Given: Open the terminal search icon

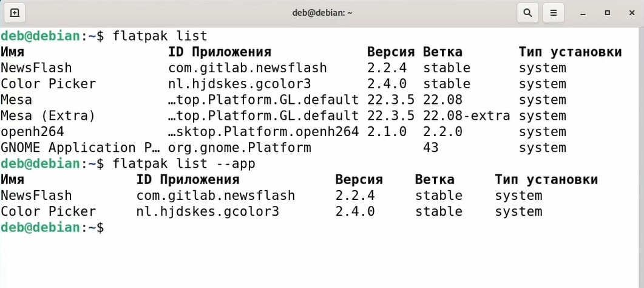Looking at the screenshot, I should (x=527, y=13).
